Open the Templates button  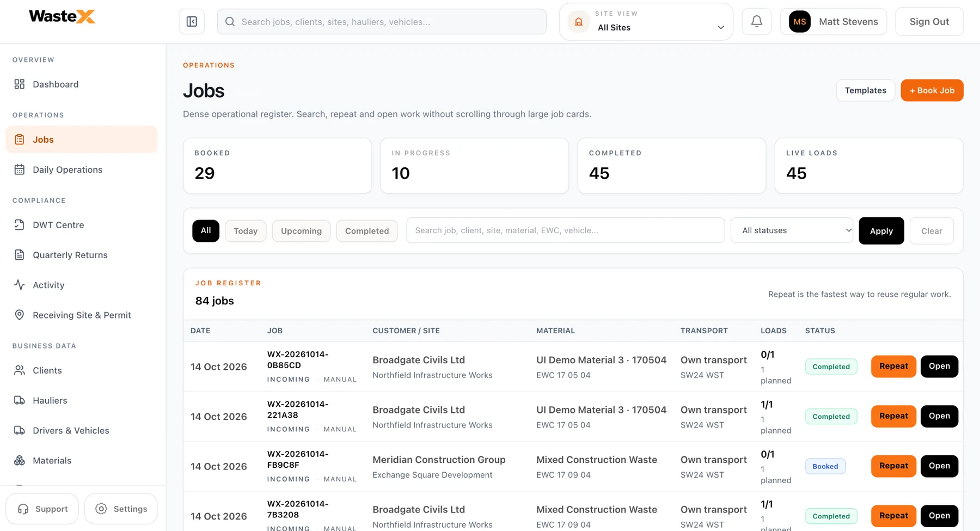click(866, 90)
